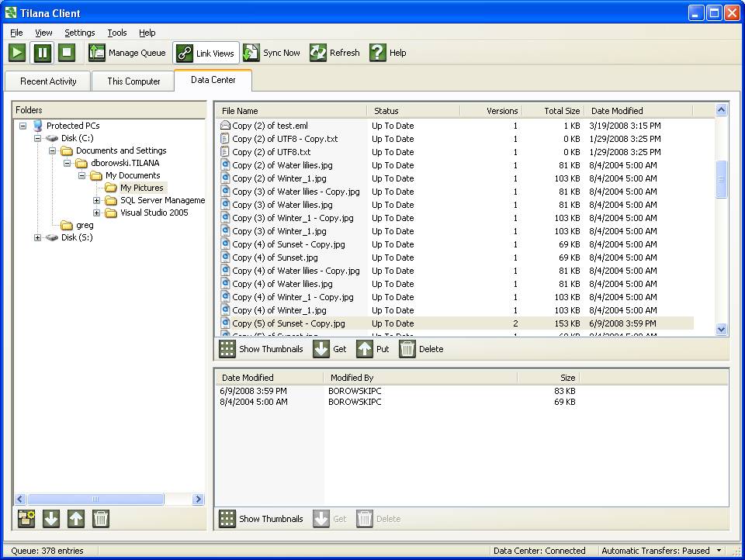
Task: Delete selected file using trash icon
Action: pyautogui.click(x=407, y=349)
